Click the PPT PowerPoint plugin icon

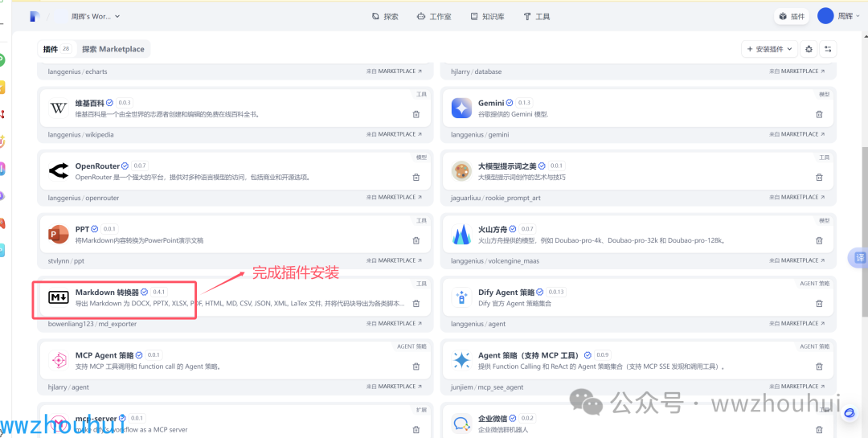(58, 234)
